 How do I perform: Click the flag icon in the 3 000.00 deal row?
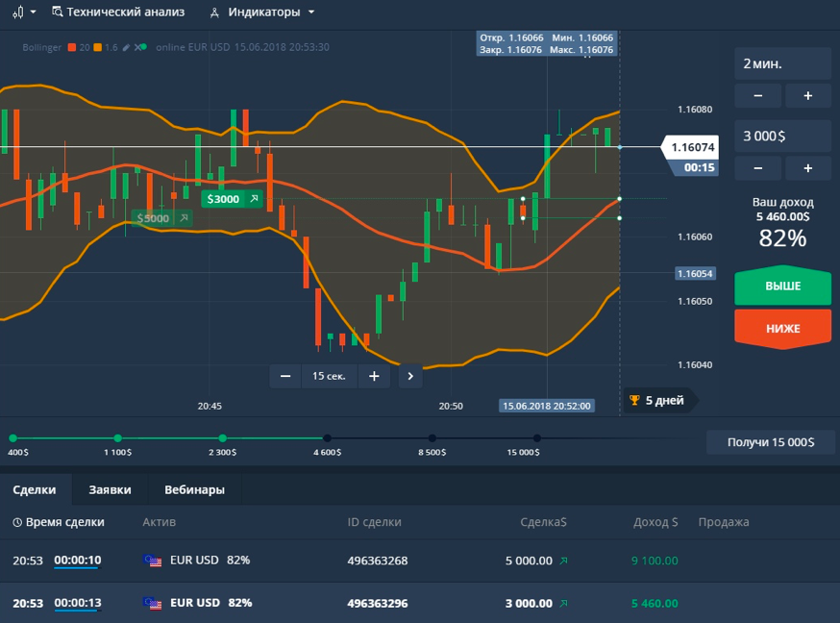tap(153, 603)
